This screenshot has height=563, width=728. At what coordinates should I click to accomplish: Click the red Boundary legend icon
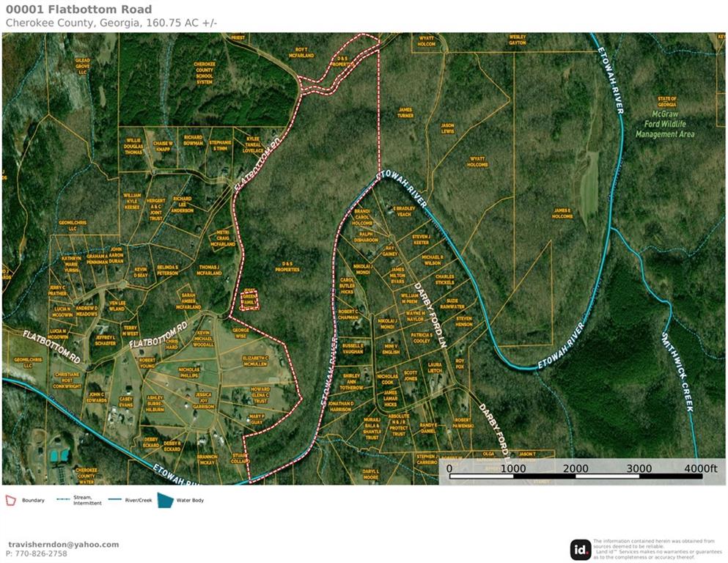(10, 500)
